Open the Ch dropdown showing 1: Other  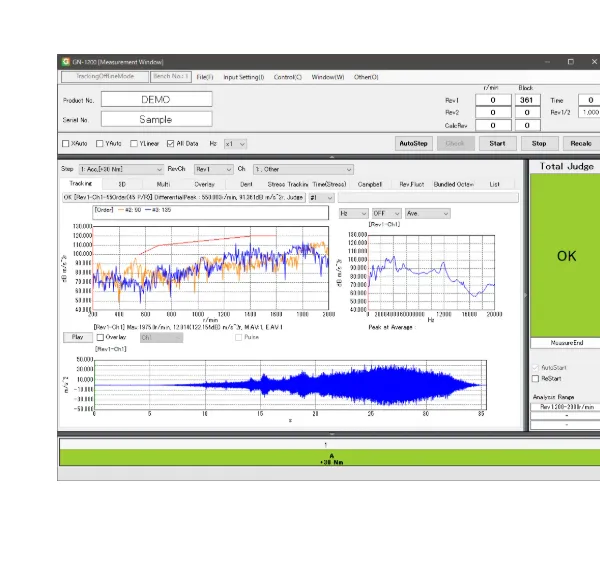(x=303, y=169)
